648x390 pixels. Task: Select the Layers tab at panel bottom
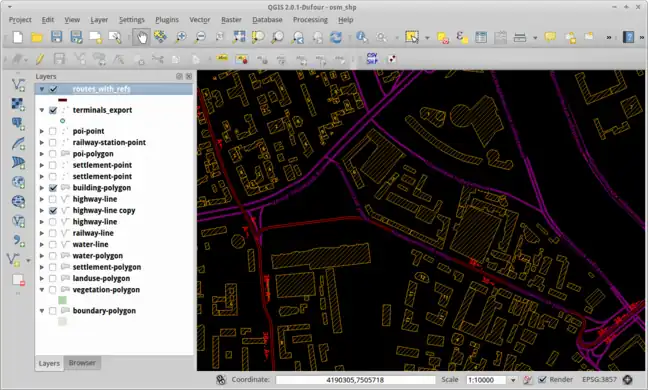tap(49, 363)
